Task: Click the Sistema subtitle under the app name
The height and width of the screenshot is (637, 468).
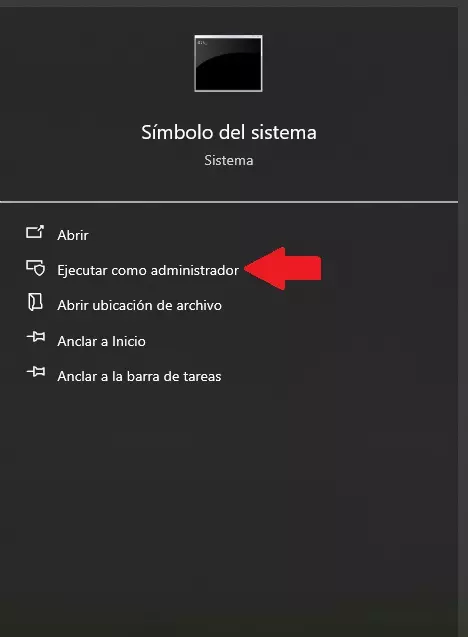Action: click(229, 160)
